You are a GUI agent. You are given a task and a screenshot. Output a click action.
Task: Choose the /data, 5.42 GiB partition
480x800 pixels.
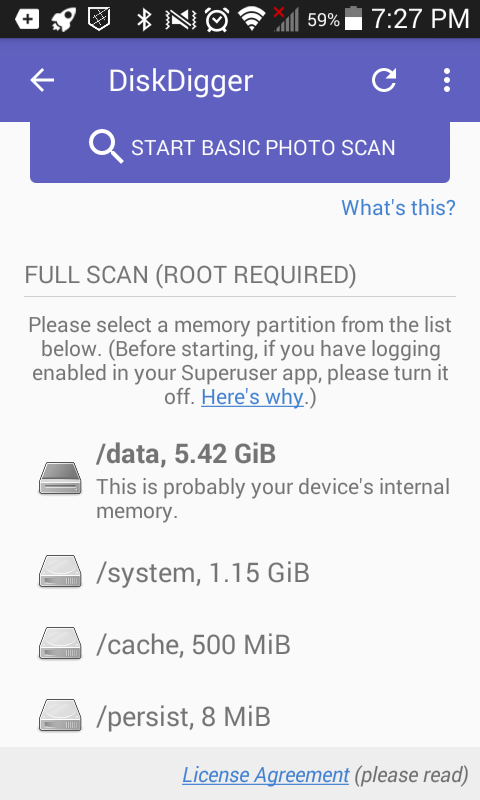[240, 481]
